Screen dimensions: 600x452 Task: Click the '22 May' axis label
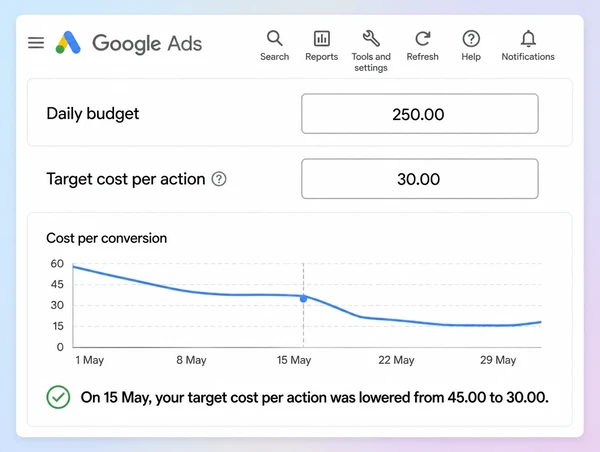click(x=396, y=360)
